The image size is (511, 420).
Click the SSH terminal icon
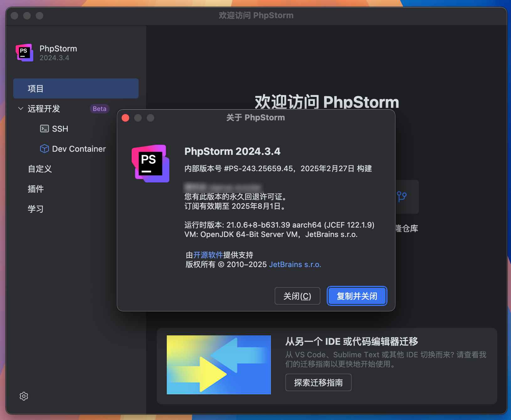45,129
